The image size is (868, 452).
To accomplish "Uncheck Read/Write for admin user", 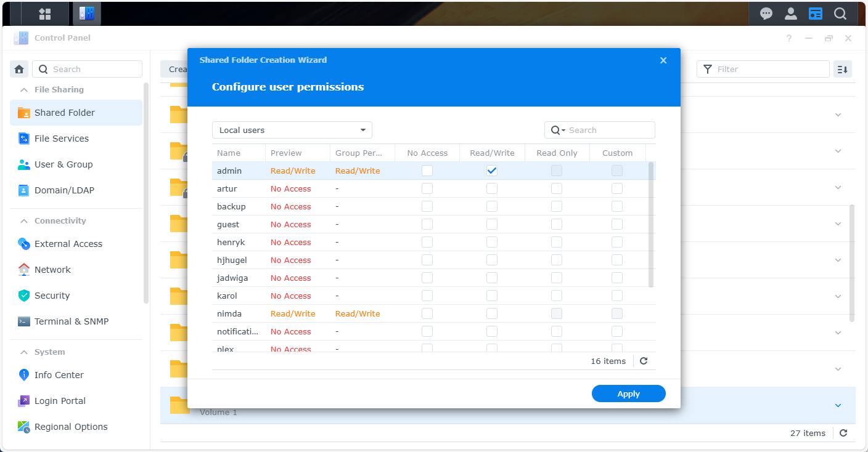I will click(492, 171).
